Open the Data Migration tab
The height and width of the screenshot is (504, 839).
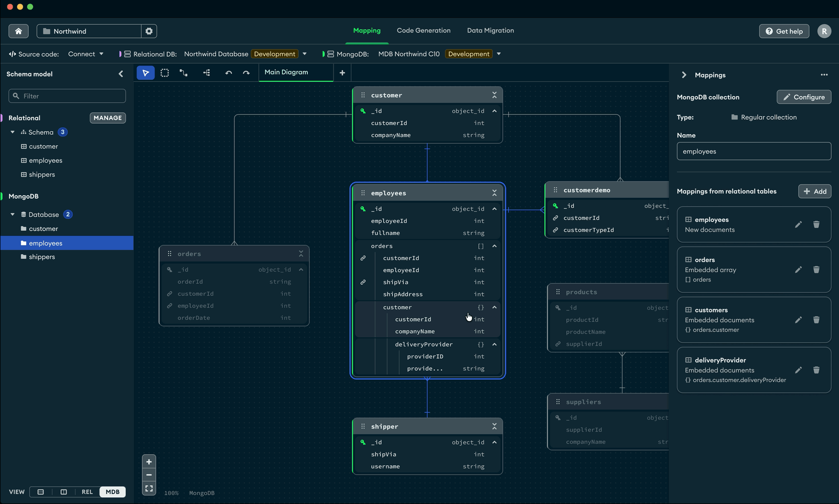(490, 30)
